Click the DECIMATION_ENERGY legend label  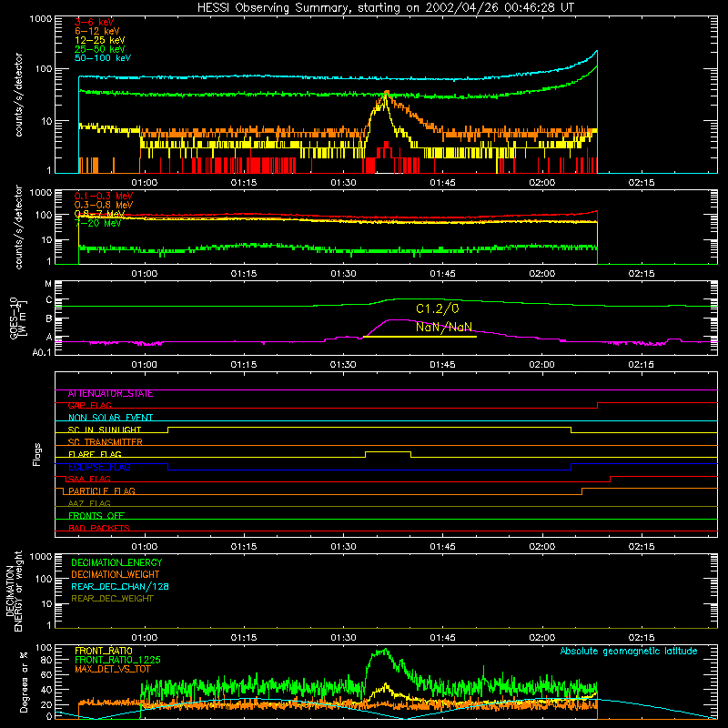pos(116,562)
